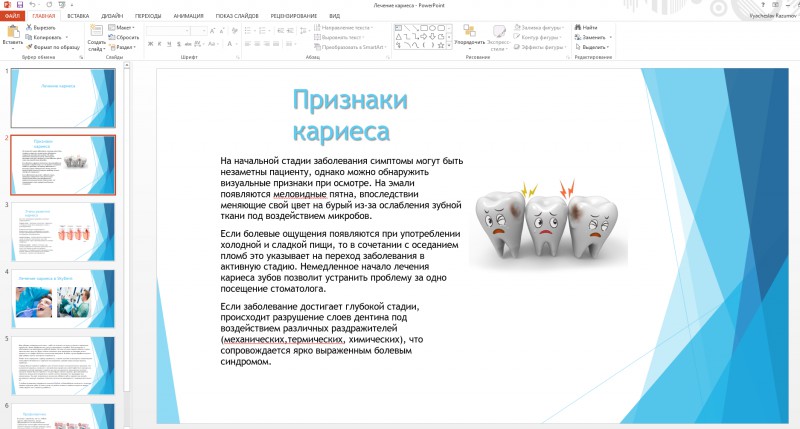Click numbered list icon
The height and width of the screenshot is (429, 800).
tap(264, 31)
